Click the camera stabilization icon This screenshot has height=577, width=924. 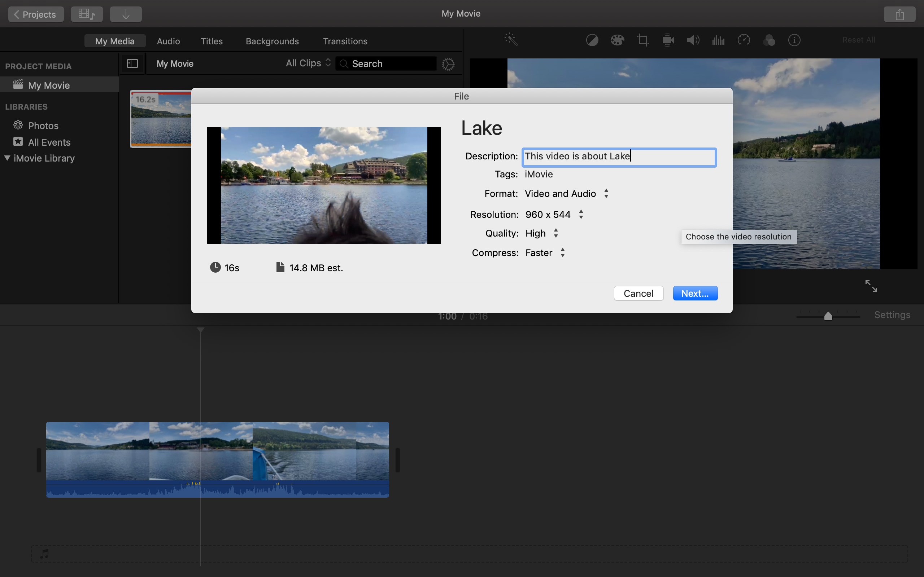pos(668,40)
